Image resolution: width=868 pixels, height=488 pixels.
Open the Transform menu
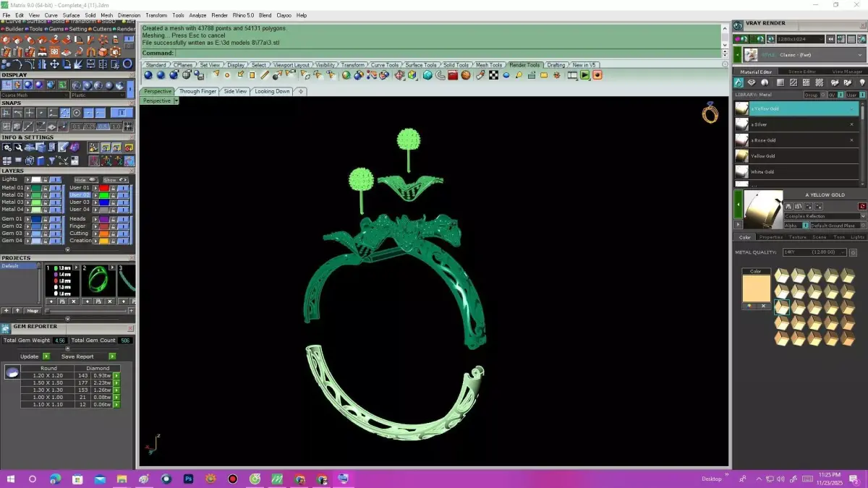[156, 15]
